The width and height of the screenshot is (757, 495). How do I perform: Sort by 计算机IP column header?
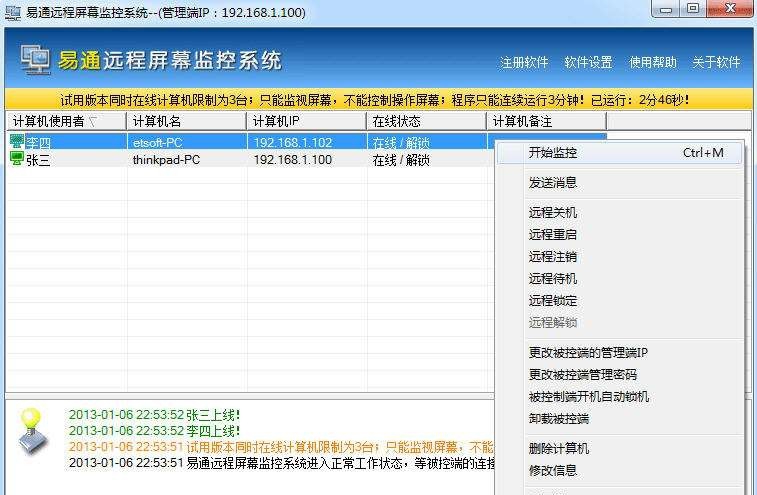307,121
